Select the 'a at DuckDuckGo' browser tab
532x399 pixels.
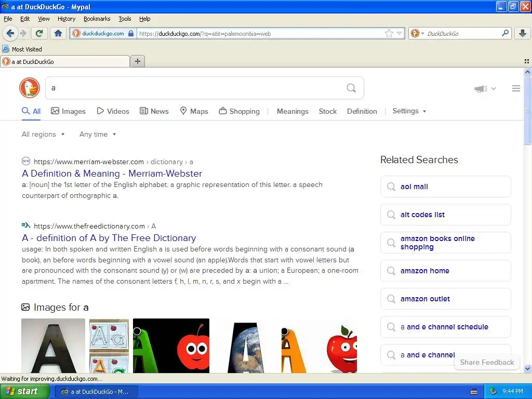pos(65,61)
